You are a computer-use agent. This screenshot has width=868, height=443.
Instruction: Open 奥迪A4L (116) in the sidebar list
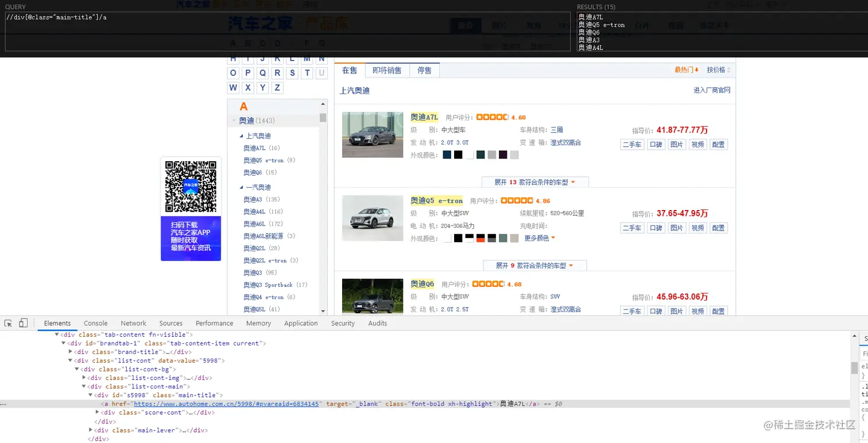(263, 212)
